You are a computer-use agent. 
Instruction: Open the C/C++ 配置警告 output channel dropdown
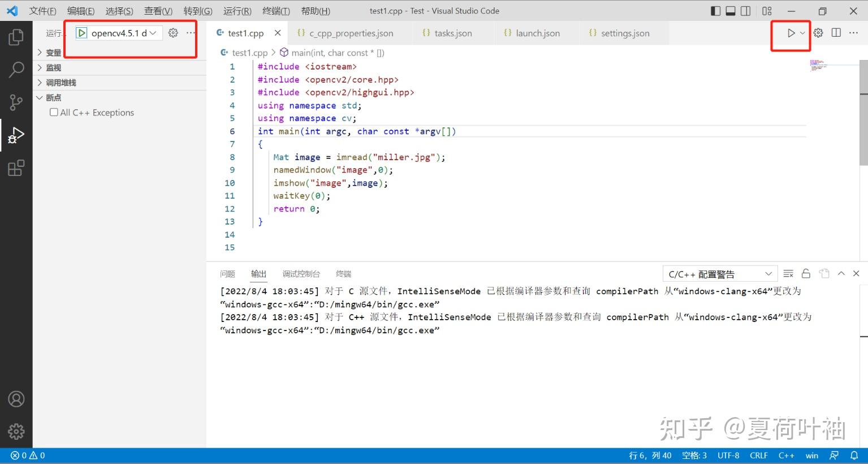[718, 273]
